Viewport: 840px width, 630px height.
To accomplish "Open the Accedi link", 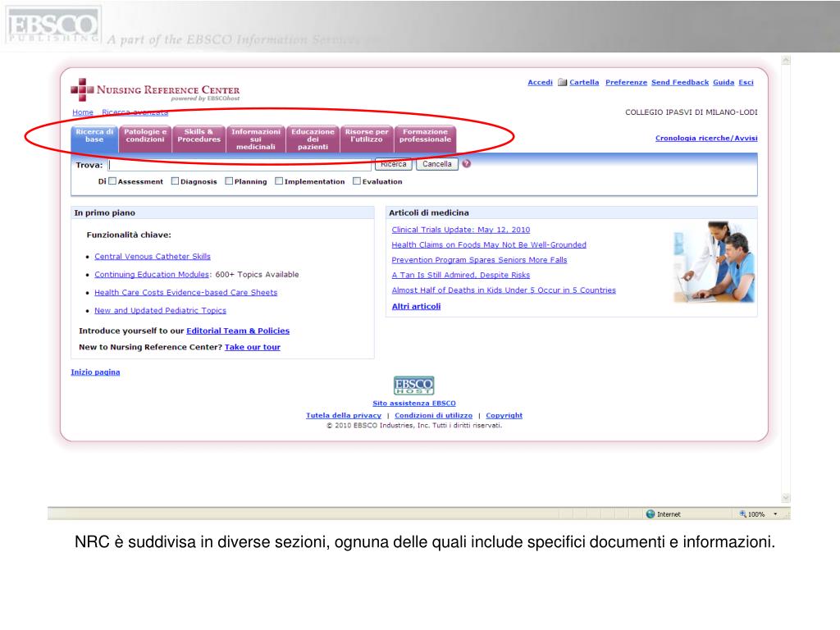I will click(x=540, y=83).
